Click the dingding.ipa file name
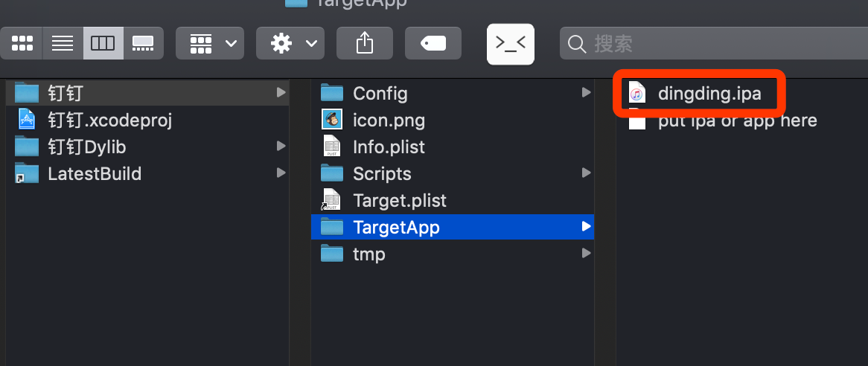This screenshot has height=366, width=868. 709,94
